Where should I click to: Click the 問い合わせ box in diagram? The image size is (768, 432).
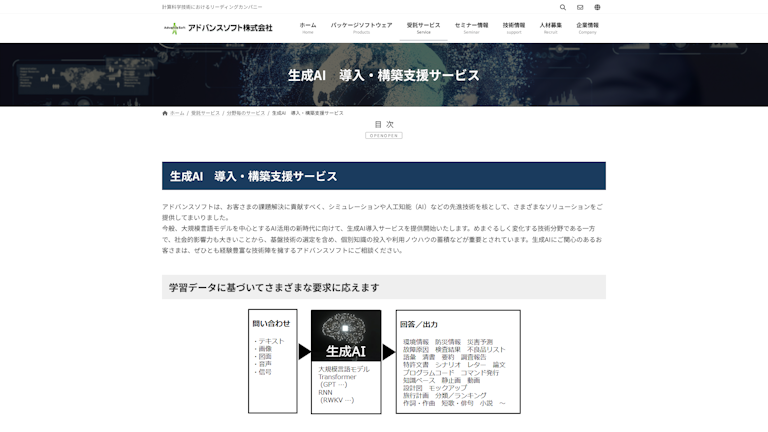pos(272,361)
